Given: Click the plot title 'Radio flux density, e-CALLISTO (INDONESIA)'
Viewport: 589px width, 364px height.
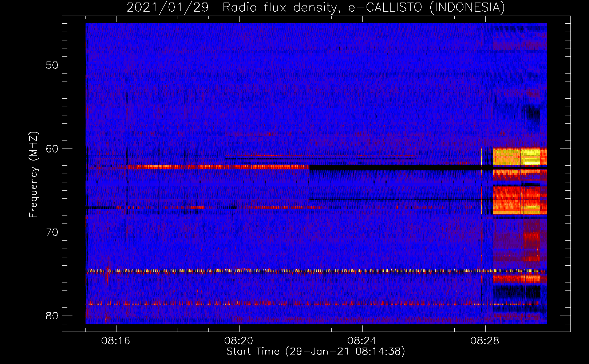Looking at the screenshot, I should click(x=364, y=7).
